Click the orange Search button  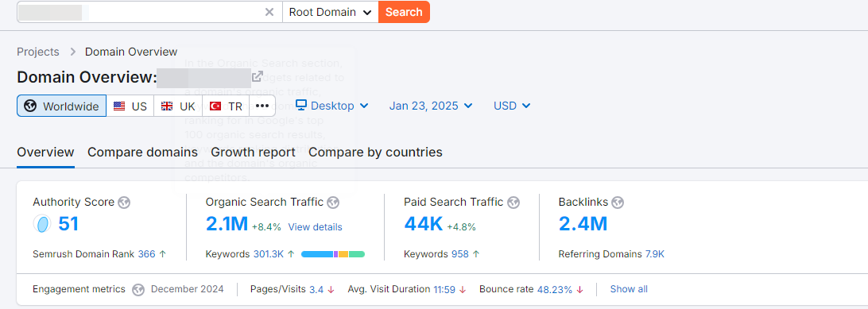click(x=404, y=12)
